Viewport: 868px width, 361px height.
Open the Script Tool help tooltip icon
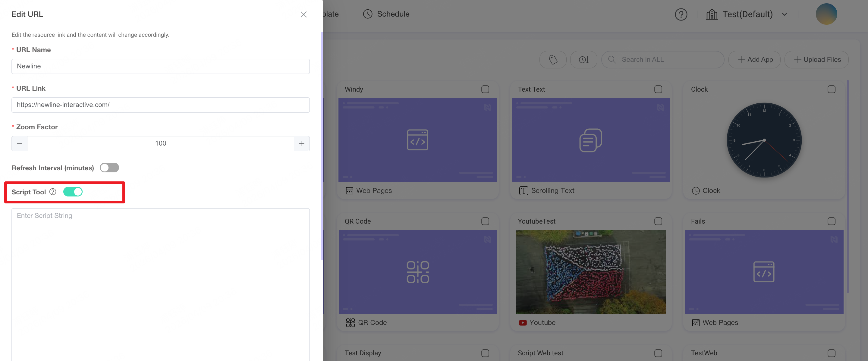click(x=53, y=192)
